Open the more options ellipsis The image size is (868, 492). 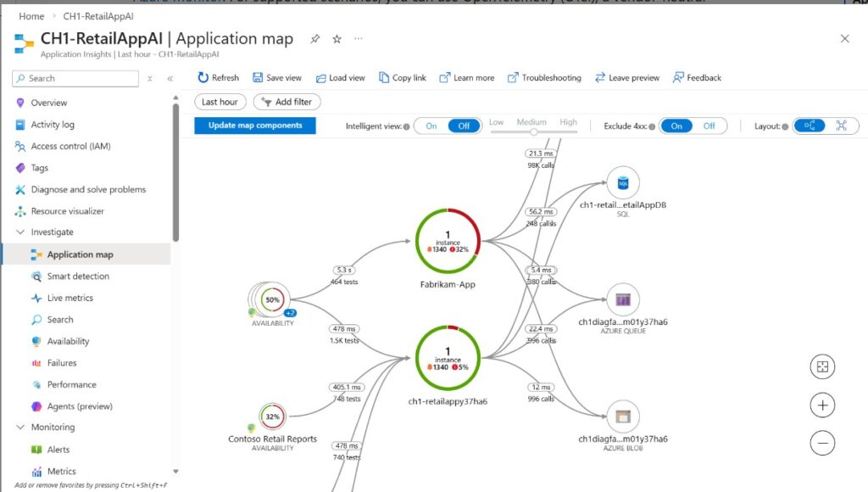[359, 39]
